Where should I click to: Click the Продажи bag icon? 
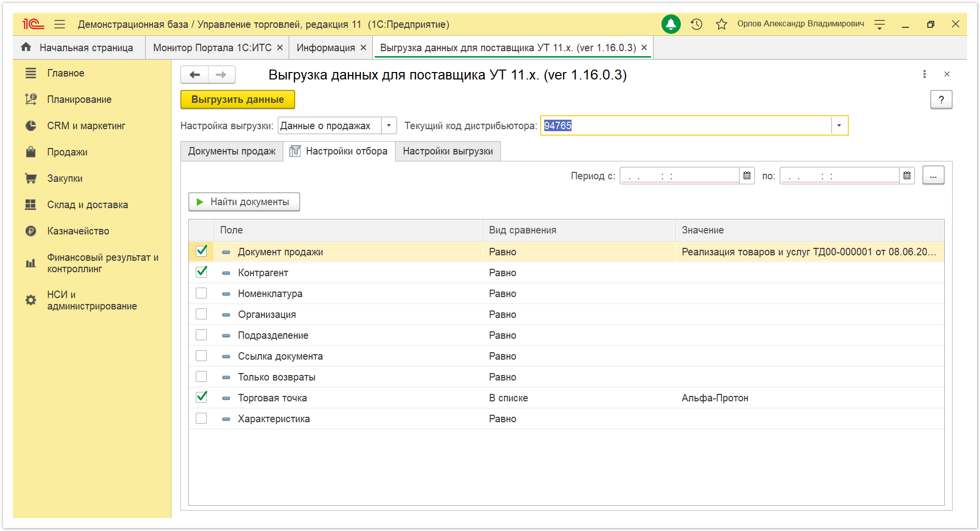31,152
